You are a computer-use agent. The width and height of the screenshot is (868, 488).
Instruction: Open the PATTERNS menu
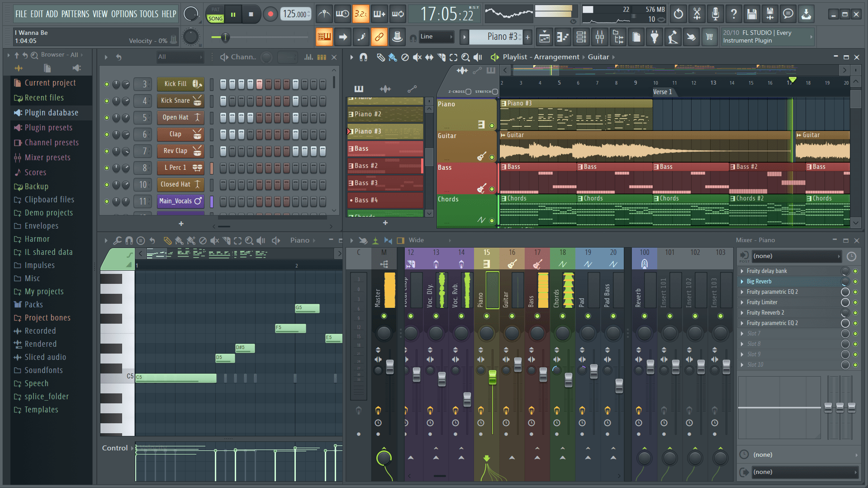click(76, 14)
